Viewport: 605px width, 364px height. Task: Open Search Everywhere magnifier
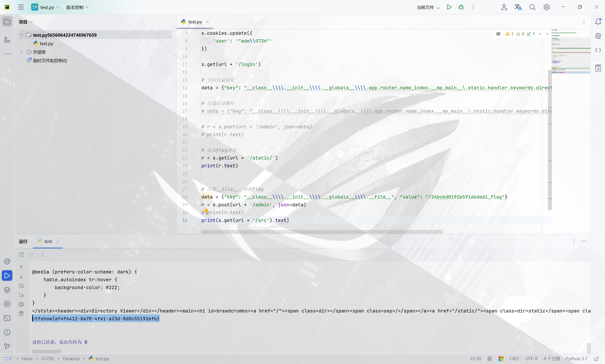click(532, 7)
